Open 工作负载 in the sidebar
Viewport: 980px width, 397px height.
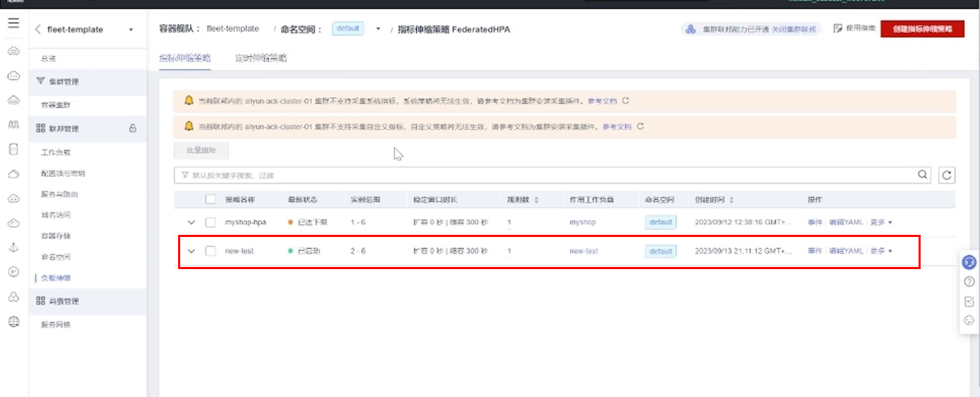click(x=55, y=152)
